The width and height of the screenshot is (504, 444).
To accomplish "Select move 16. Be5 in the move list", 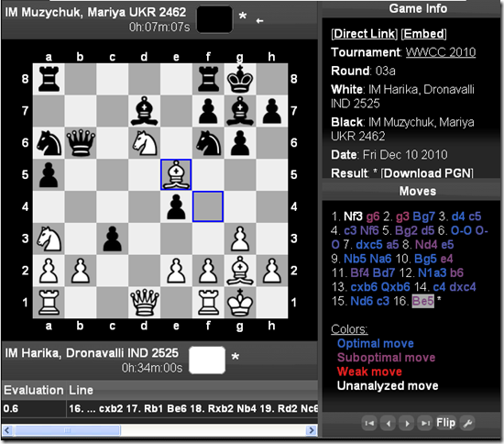I will [423, 301].
